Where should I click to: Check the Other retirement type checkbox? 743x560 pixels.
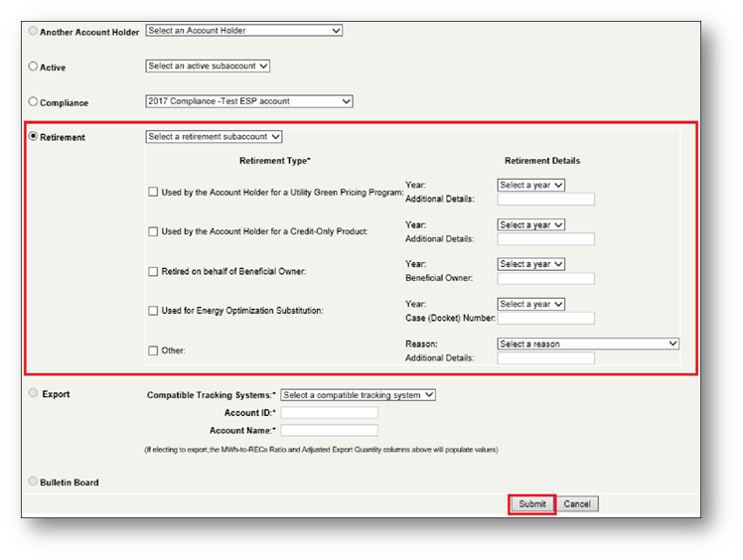click(x=153, y=350)
